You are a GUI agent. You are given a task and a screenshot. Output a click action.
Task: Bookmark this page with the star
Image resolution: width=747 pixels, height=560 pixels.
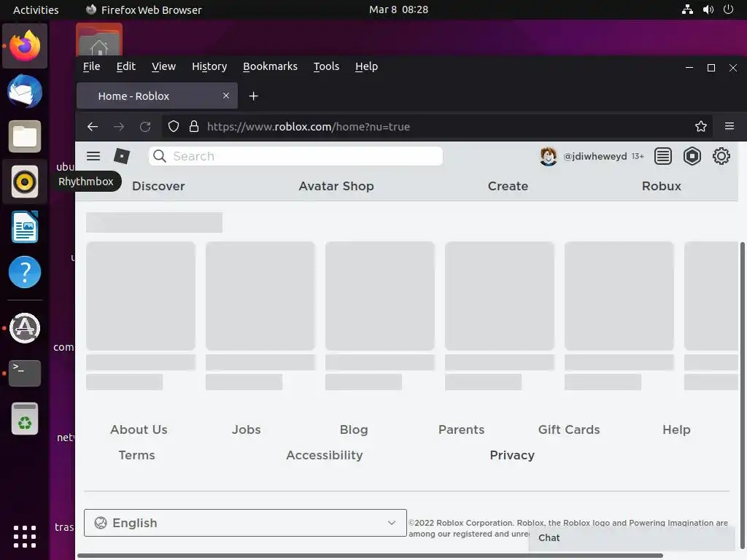point(701,127)
